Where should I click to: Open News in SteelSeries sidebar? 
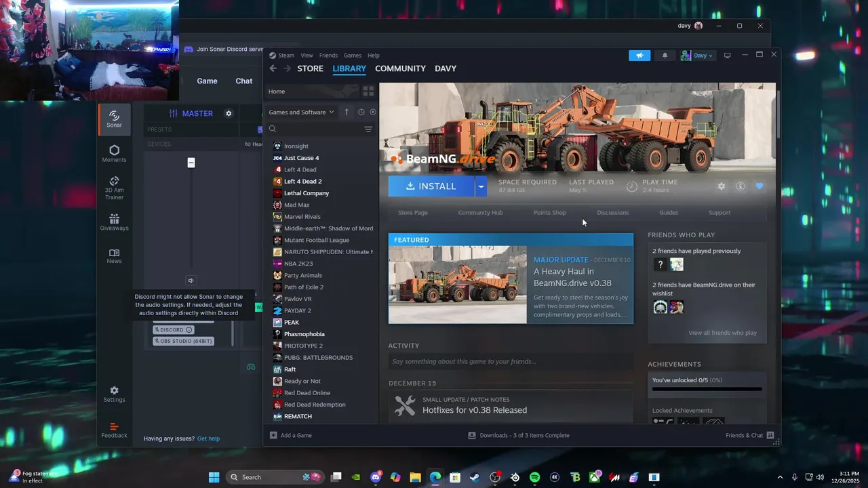[x=114, y=256]
